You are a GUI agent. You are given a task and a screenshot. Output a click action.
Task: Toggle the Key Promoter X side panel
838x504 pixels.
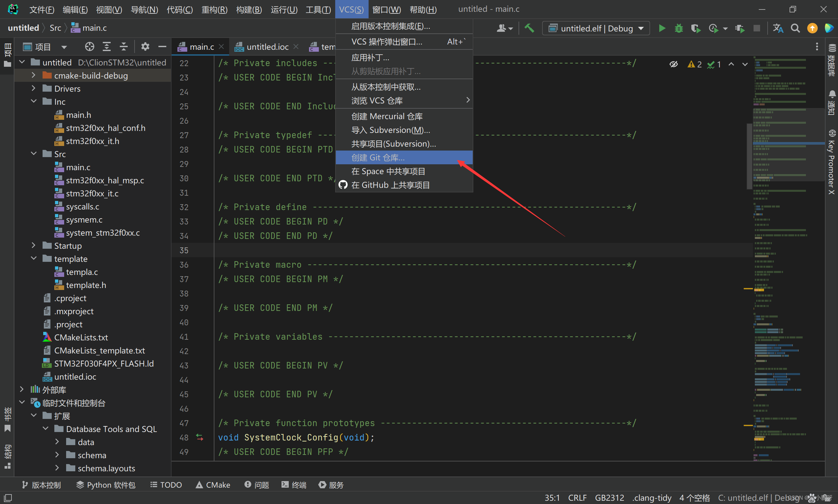tap(831, 162)
